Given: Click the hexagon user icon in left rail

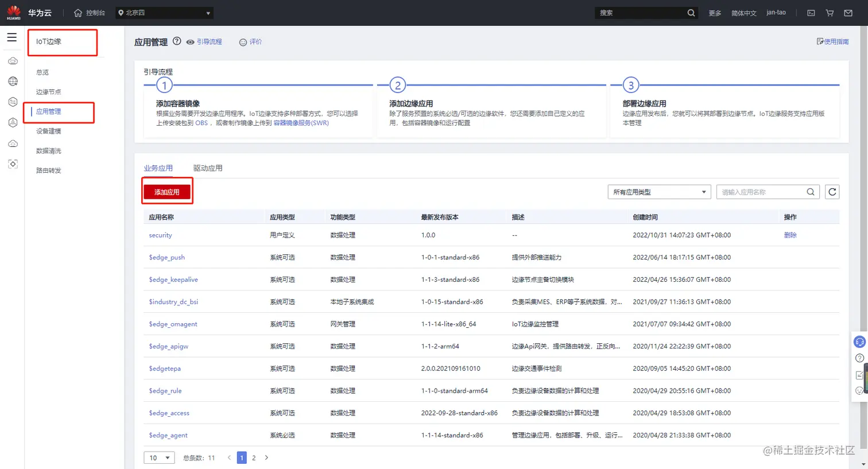Looking at the screenshot, I should coord(13,123).
